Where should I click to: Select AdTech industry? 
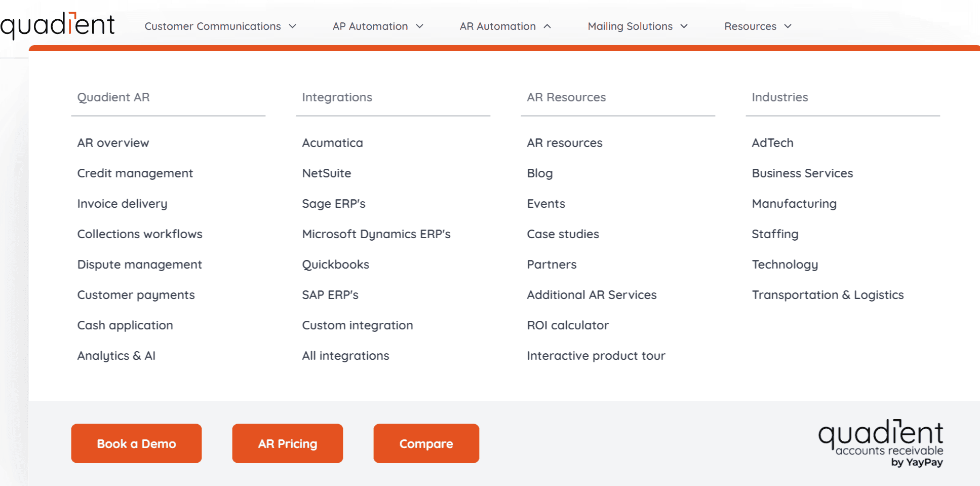pyautogui.click(x=772, y=143)
